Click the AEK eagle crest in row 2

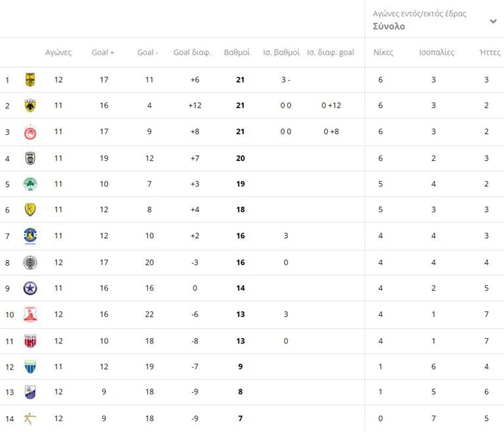pos(30,105)
